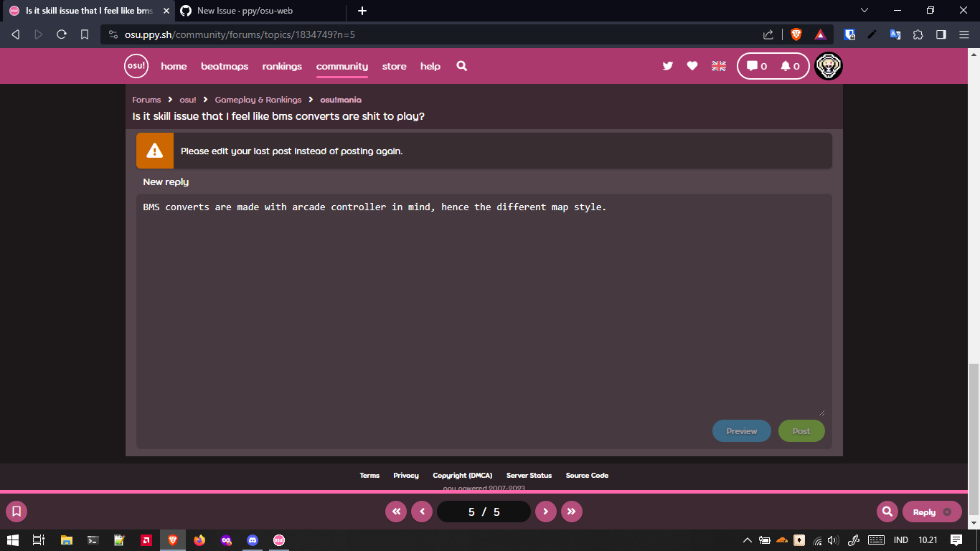
Task: Open the browser hamburger menu
Action: pos(963,34)
